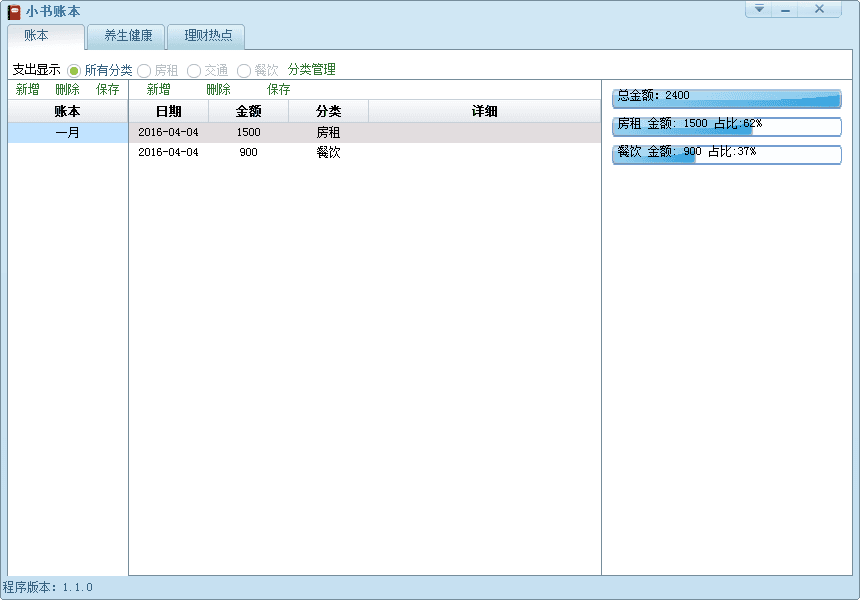The height and width of the screenshot is (600, 860).
Task: Click the 总金额: 2400 progress bar
Action: tap(727, 99)
